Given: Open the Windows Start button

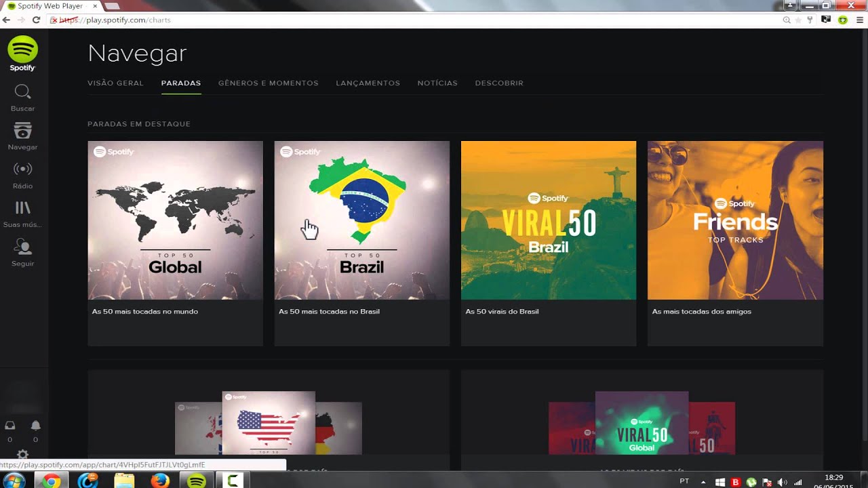Looking at the screenshot, I should [x=14, y=481].
